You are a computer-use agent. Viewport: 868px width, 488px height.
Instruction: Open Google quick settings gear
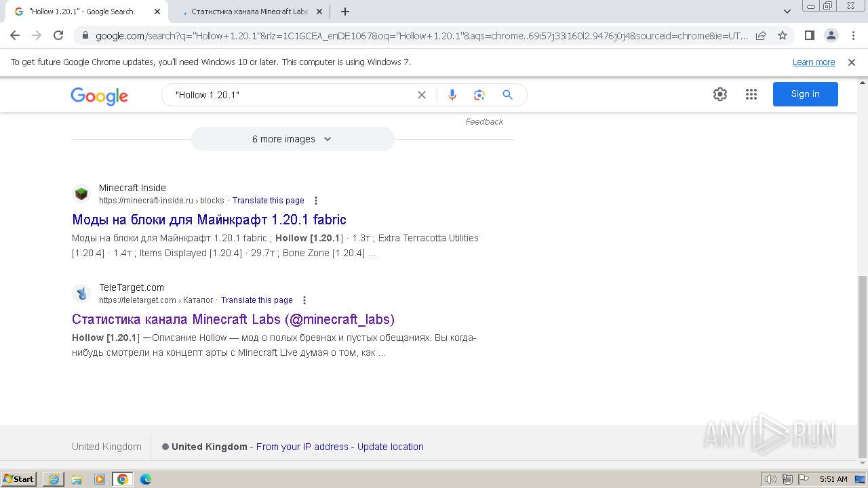(720, 94)
